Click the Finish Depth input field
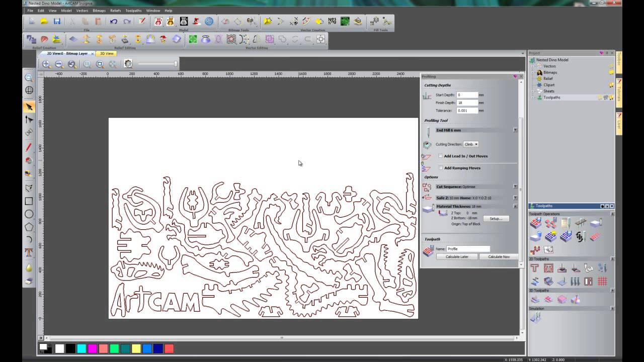This screenshot has height=362, width=644. coord(467,103)
